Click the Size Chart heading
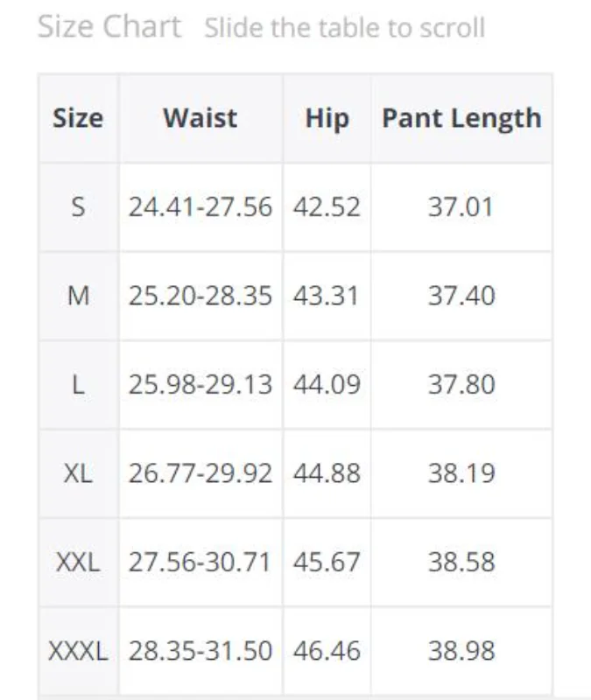591x700 pixels. pyautogui.click(x=109, y=27)
